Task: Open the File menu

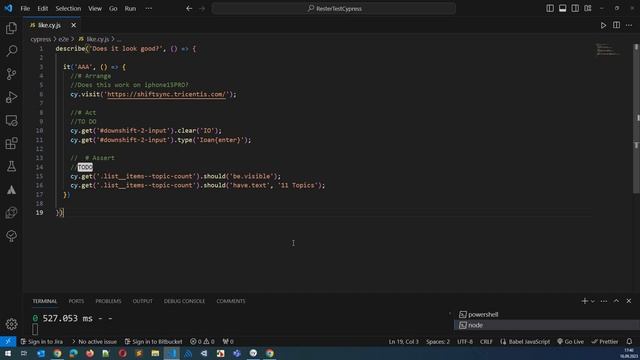Action: pyautogui.click(x=25, y=8)
